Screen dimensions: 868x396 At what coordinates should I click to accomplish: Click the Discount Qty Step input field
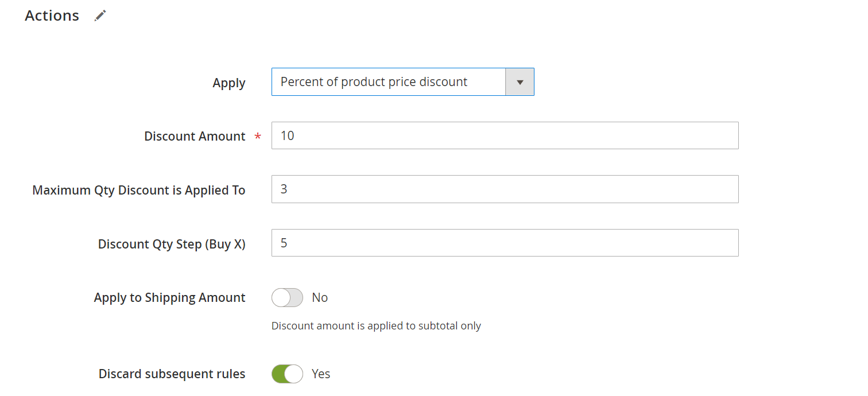505,243
